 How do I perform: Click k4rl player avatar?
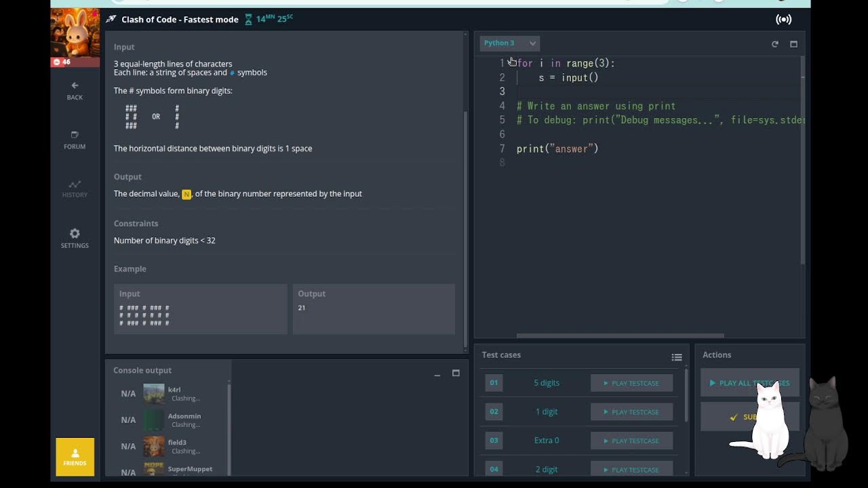[154, 394]
